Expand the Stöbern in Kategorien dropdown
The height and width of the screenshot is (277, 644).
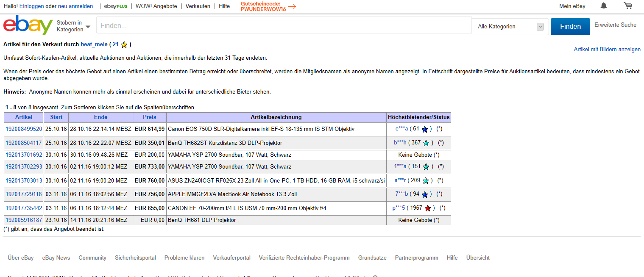74,26
